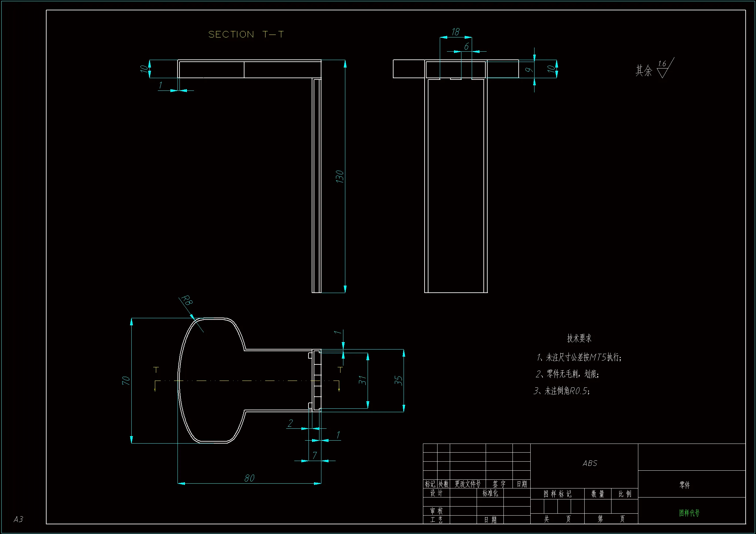
Task: Click the 技术要求 heading text
Action: pos(579,338)
